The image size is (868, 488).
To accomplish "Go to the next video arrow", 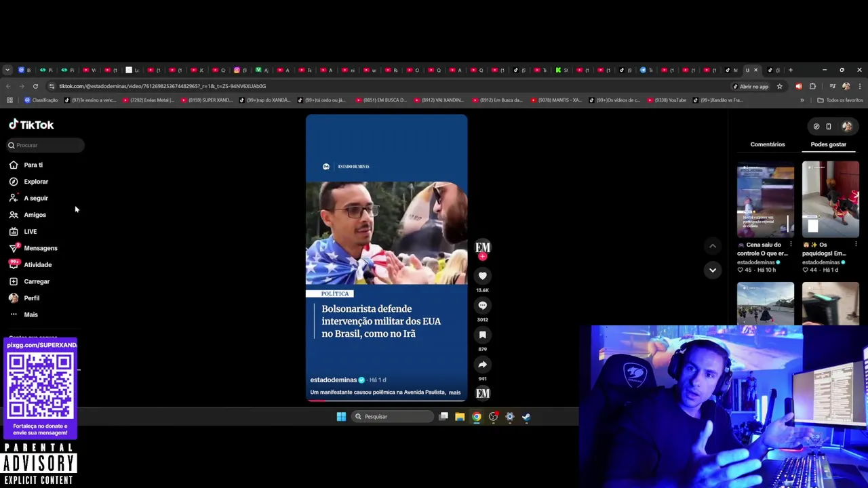I will point(712,270).
